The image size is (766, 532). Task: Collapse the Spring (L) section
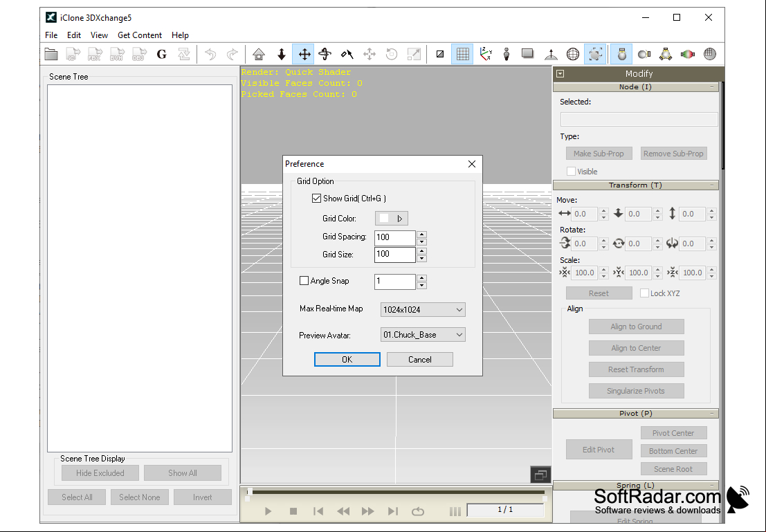point(712,485)
